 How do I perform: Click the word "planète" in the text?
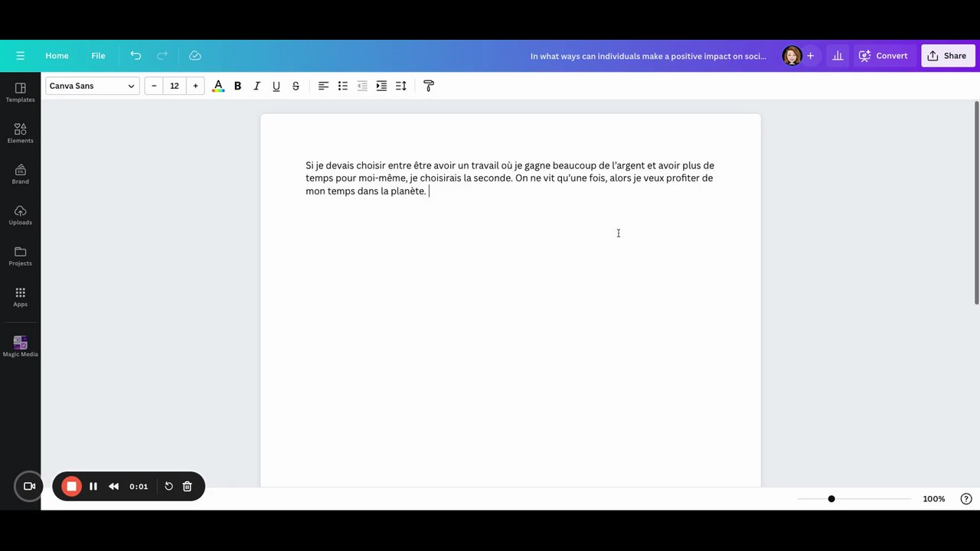(407, 191)
